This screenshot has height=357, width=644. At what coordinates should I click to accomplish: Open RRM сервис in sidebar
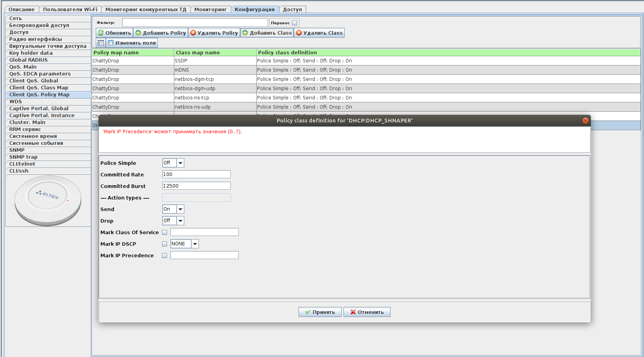pyautogui.click(x=48, y=129)
